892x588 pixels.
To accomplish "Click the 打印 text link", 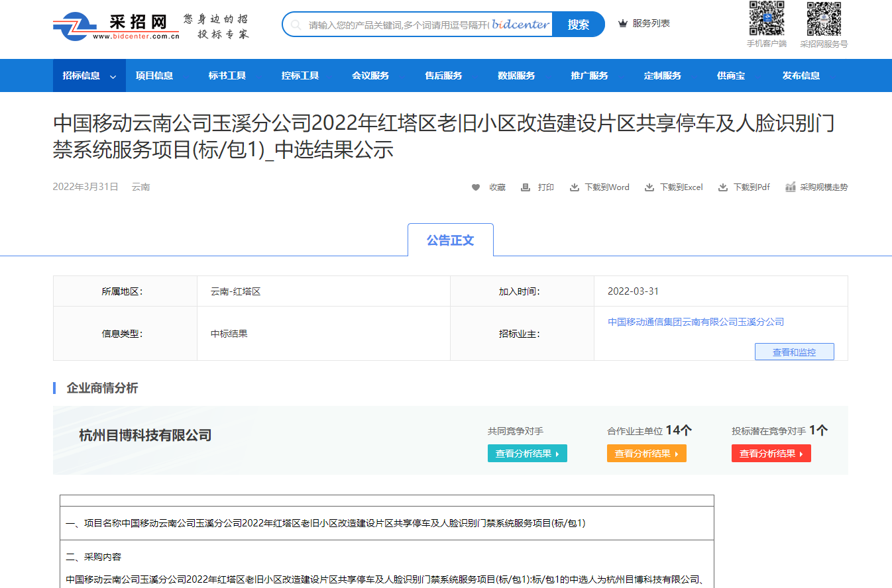I will pos(546,187).
